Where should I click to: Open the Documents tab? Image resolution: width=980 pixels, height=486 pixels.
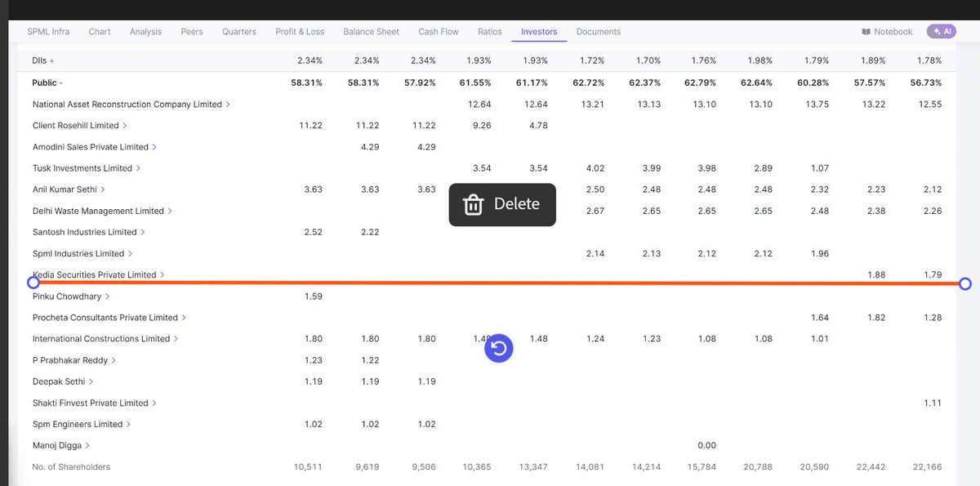(x=599, y=32)
